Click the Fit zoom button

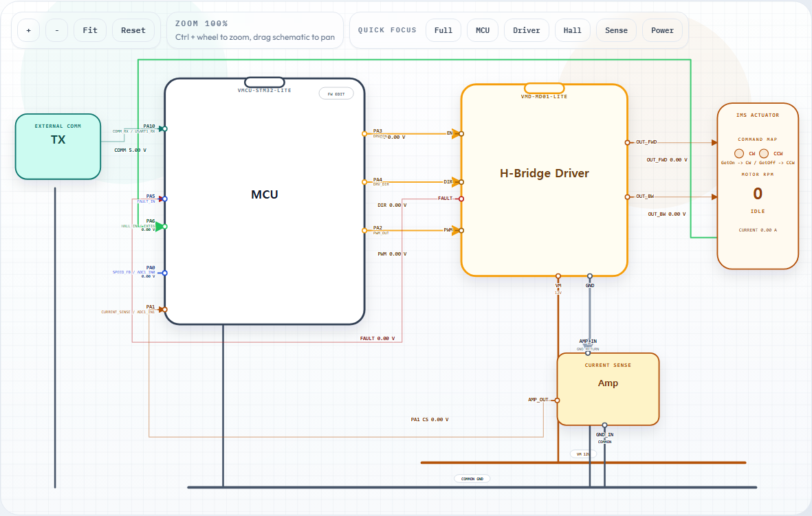point(90,30)
